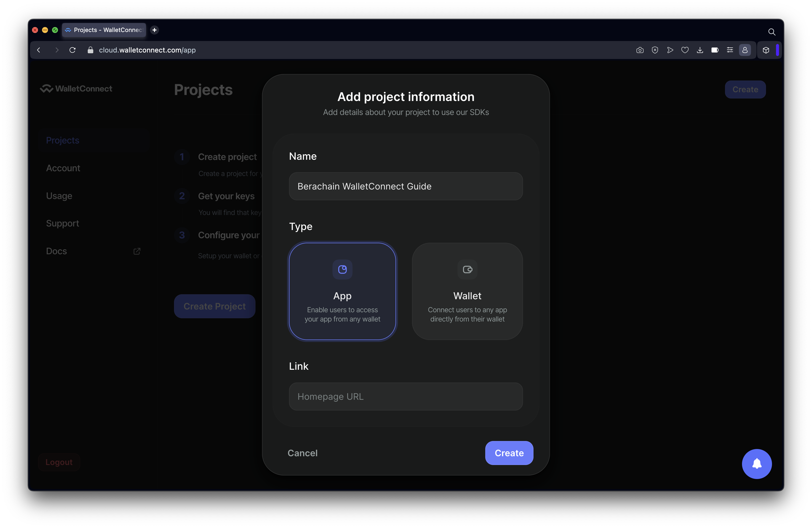
Task: Click the Create button at top right
Action: (x=745, y=89)
